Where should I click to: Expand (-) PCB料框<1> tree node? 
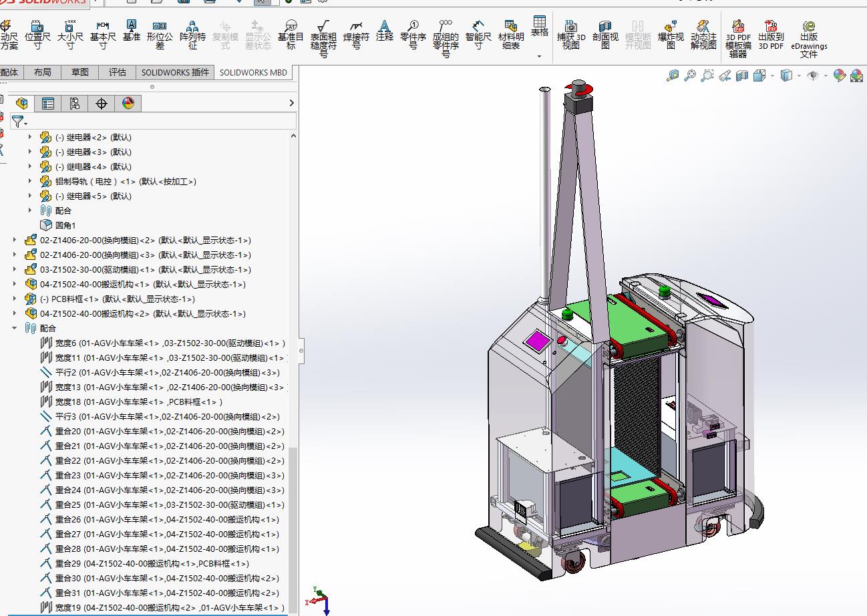[15, 299]
